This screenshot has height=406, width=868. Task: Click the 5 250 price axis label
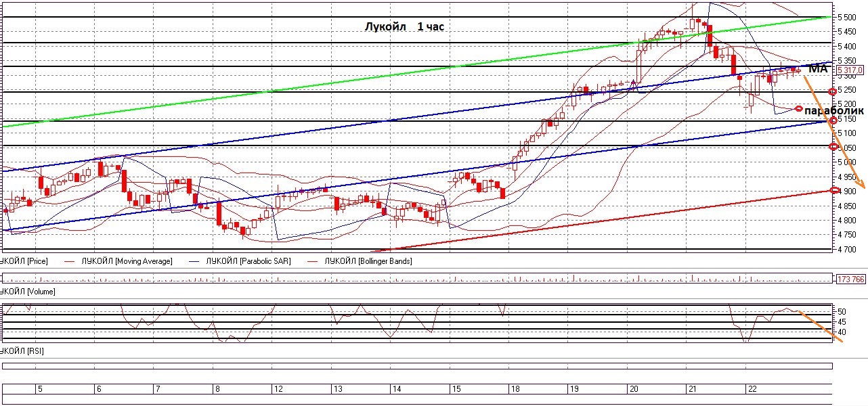[x=846, y=89]
